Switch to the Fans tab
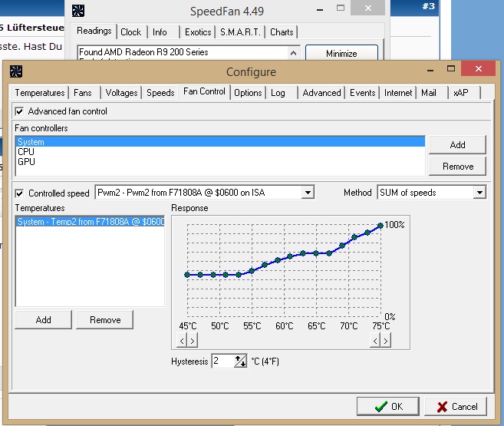Viewport: 504px width, 426px height. pyautogui.click(x=83, y=93)
